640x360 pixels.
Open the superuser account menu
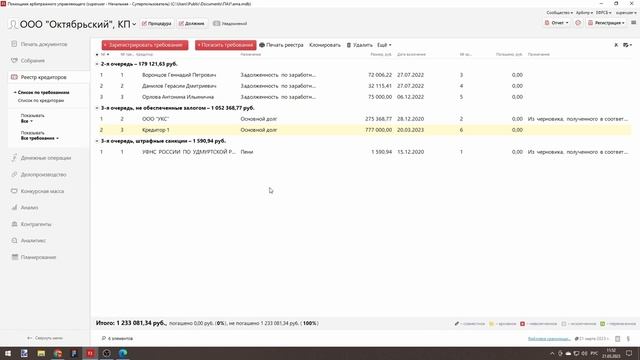(x=626, y=13)
